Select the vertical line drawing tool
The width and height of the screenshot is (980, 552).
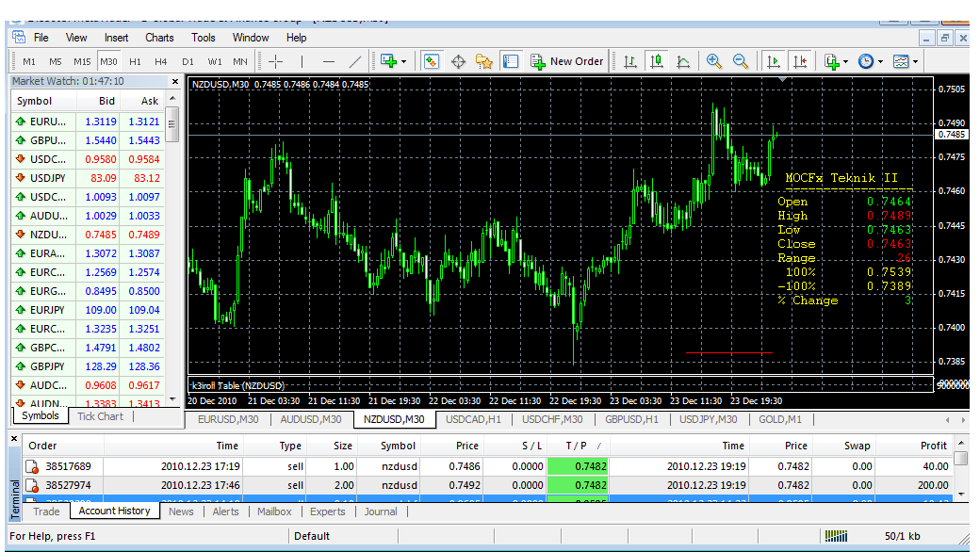(302, 61)
